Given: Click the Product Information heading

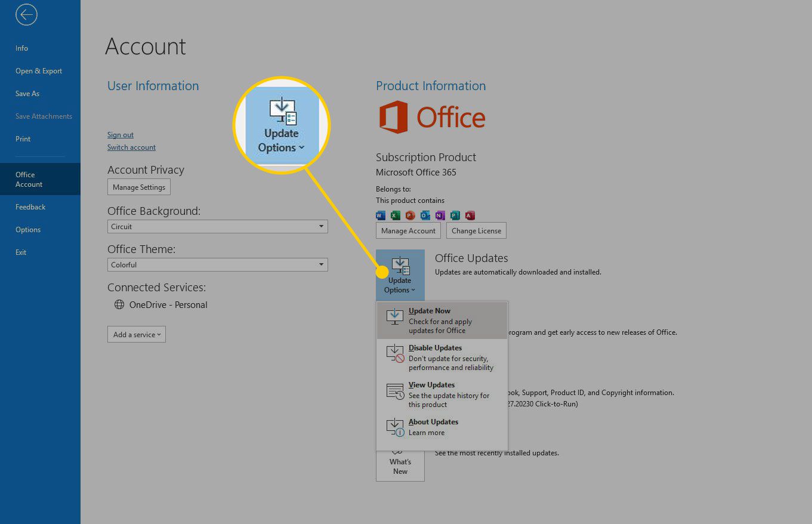Looking at the screenshot, I should coord(431,86).
